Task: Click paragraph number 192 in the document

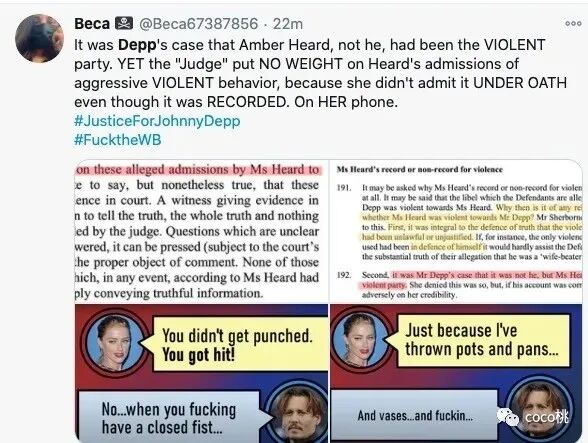Action: pyautogui.click(x=343, y=275)
